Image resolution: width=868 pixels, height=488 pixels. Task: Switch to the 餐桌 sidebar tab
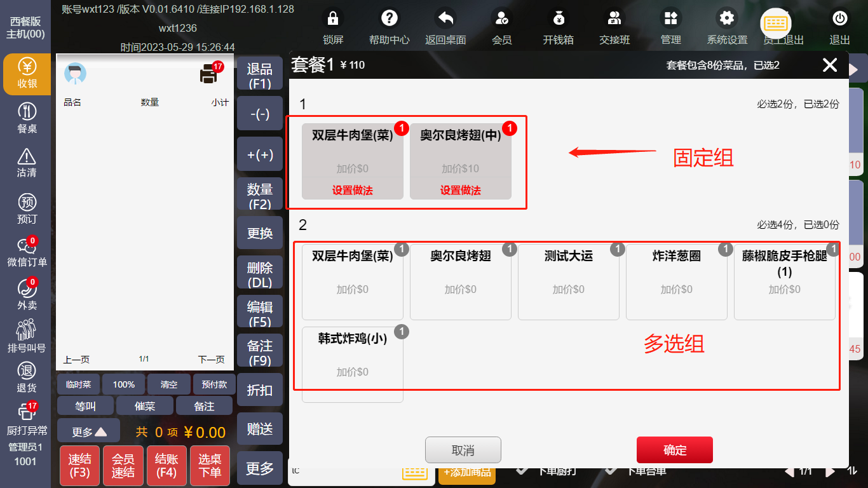[27, 118]
